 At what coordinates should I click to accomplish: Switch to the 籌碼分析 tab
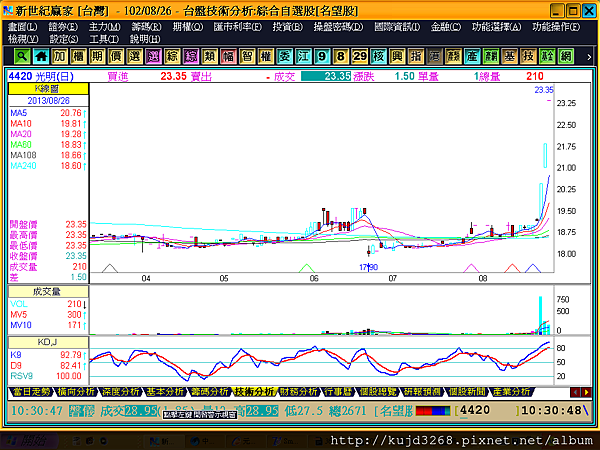(209, 392)
